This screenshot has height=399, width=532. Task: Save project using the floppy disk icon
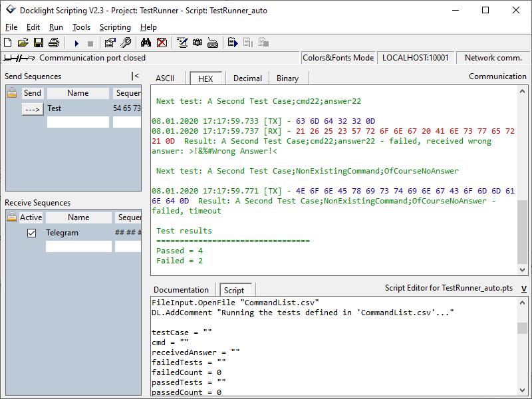(38, 43)
